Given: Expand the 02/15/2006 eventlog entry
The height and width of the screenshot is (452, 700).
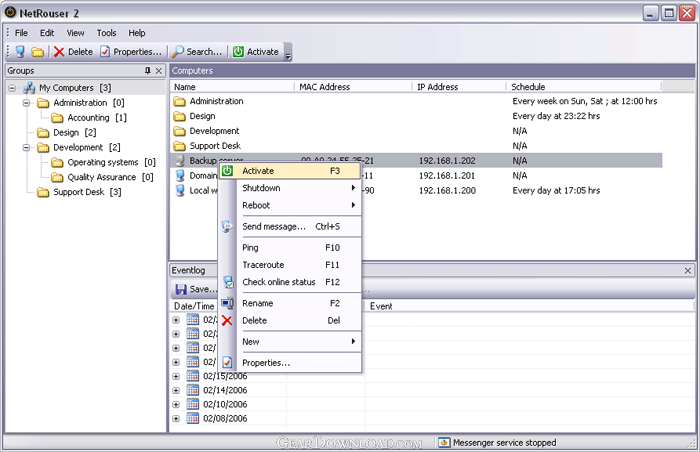Looking at the screenshot, I should 176,377.
